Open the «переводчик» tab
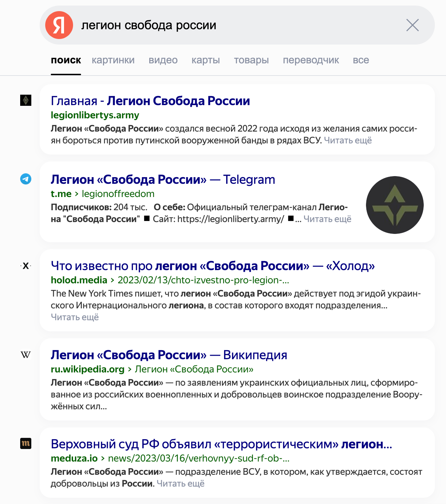This screenshot has width=446, height=504. [x=311, y=60]
